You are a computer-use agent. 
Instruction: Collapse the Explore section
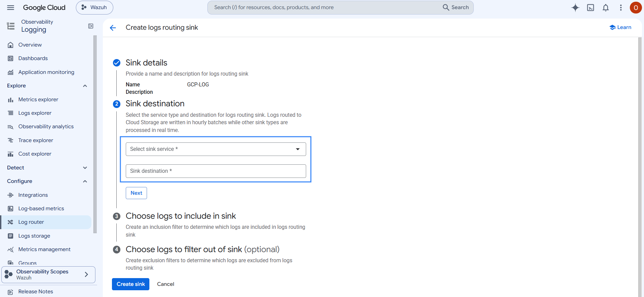click(85, 86)
